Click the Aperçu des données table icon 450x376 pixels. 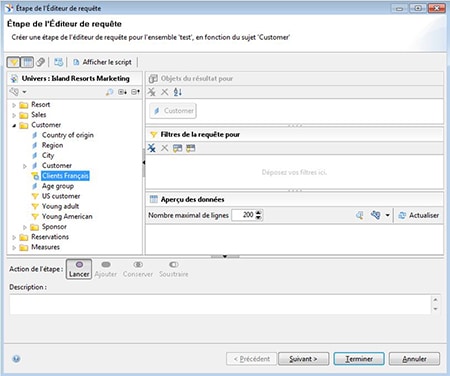click(154, 199)
